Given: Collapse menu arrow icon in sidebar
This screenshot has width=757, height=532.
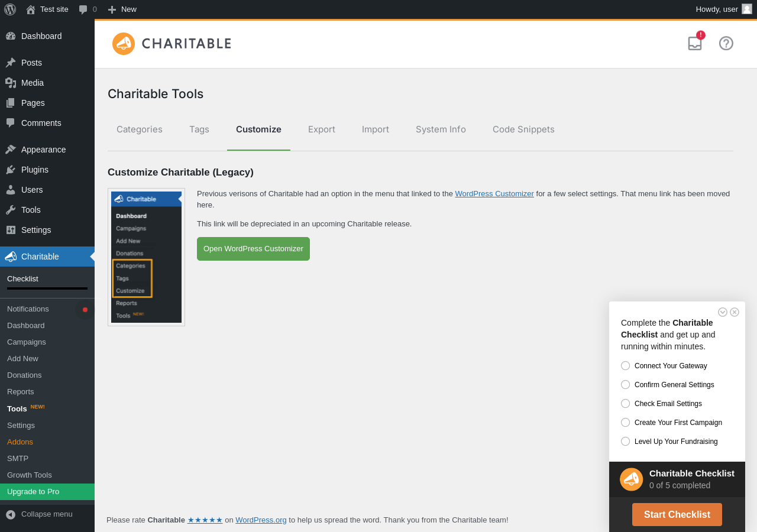Looking at the screenshot, I should (11, 514).
